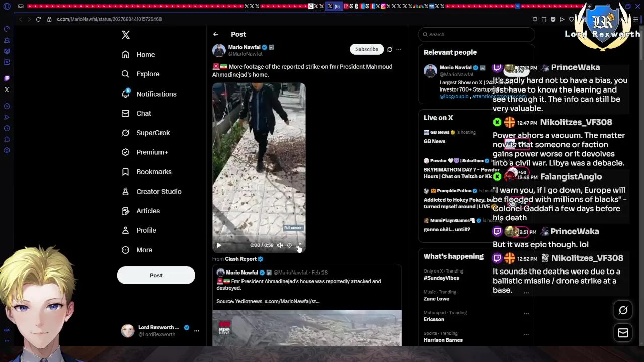Open the floating Grok button
Screen dimensions: 644x362
click(x=623, y=310)
